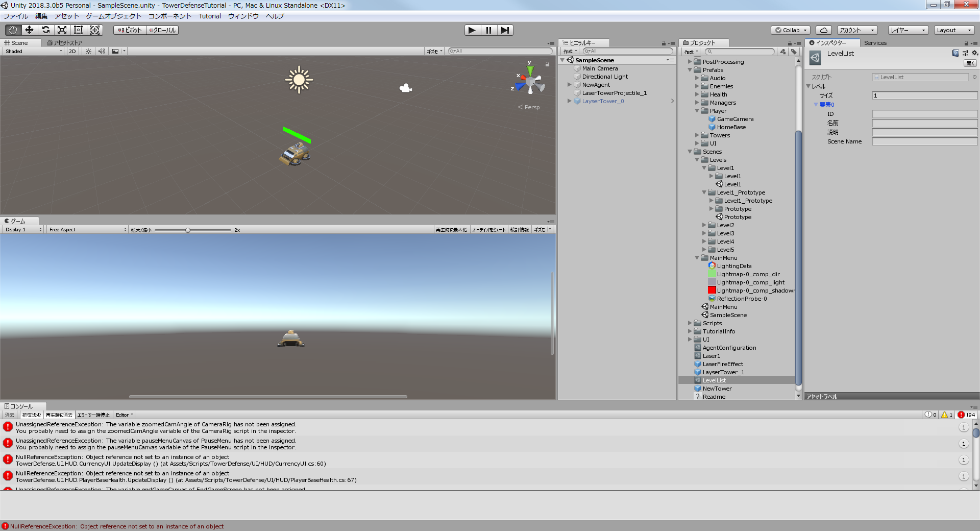Open the Shaded draw mode dropdown
Screen dimensions: 980x531
point(34,51)
